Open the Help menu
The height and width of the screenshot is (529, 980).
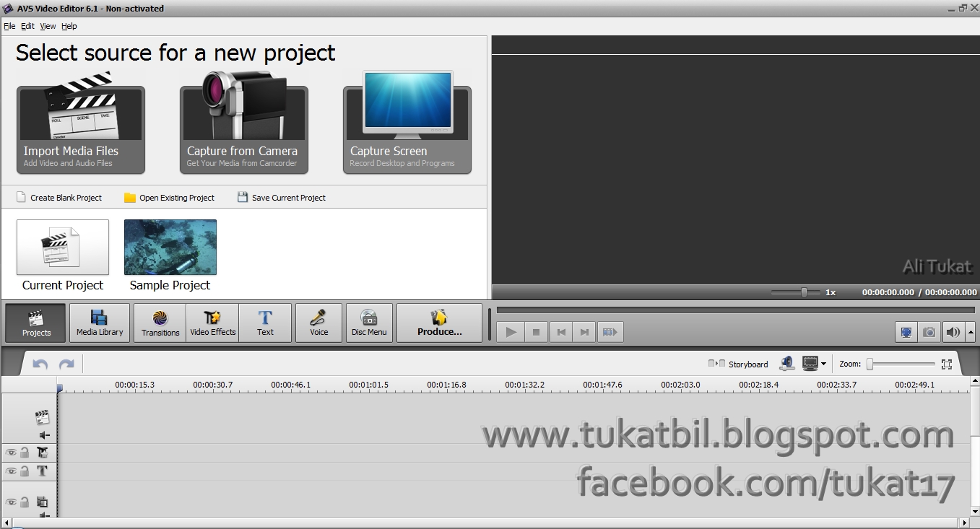(69, 26)
